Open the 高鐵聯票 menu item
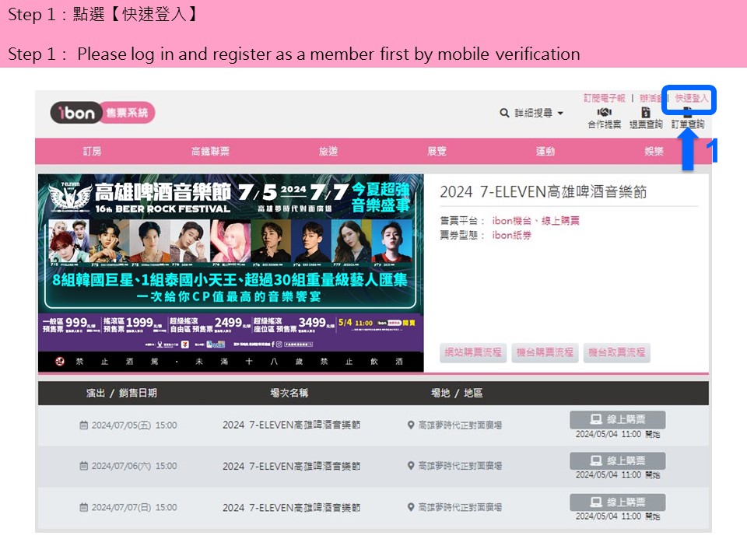 pos(210,152)
